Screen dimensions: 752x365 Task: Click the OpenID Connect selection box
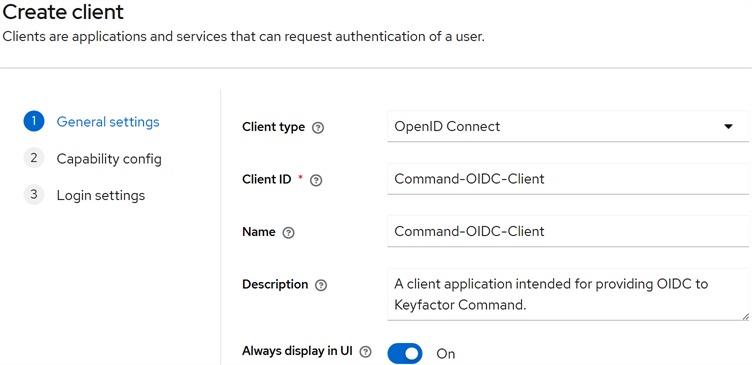click(x=568, y=127)
